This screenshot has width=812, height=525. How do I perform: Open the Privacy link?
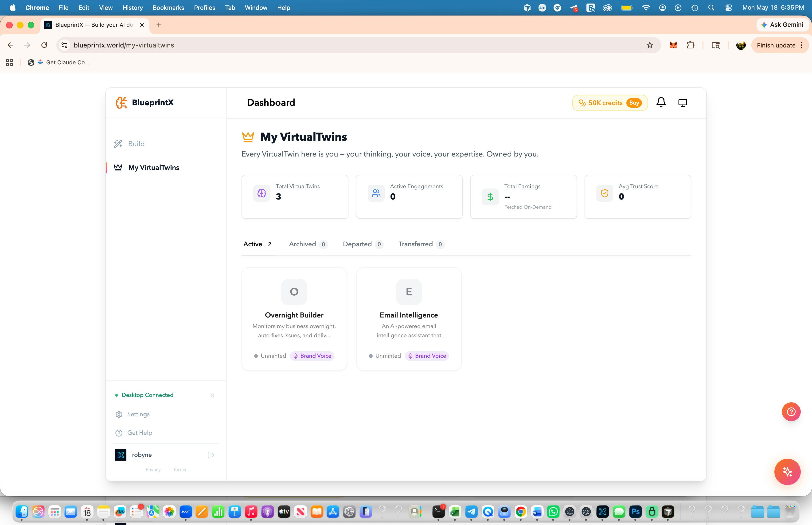coord(153,470)
